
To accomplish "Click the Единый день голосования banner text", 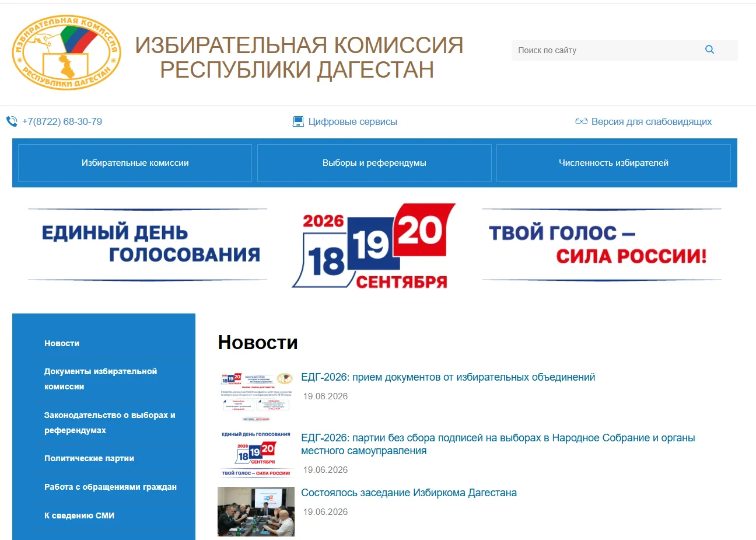I will coord(150,243).
